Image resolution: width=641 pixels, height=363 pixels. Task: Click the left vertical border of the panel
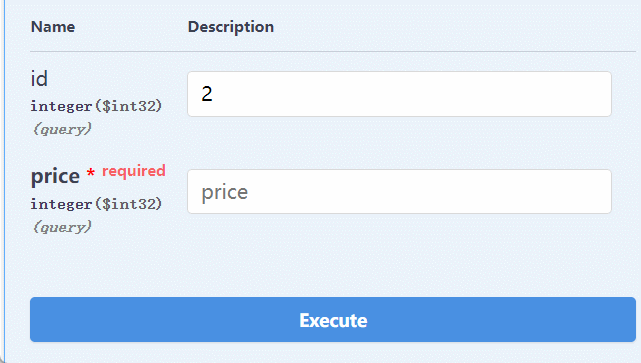(5, 180)
